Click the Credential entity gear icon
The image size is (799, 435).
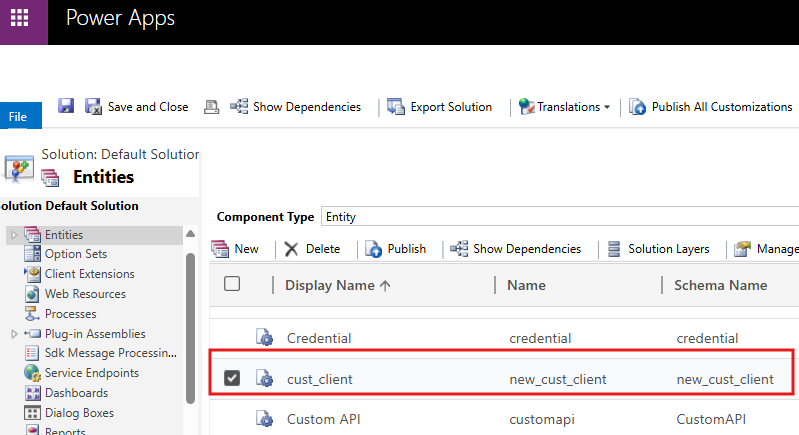[x=264, y=338]
